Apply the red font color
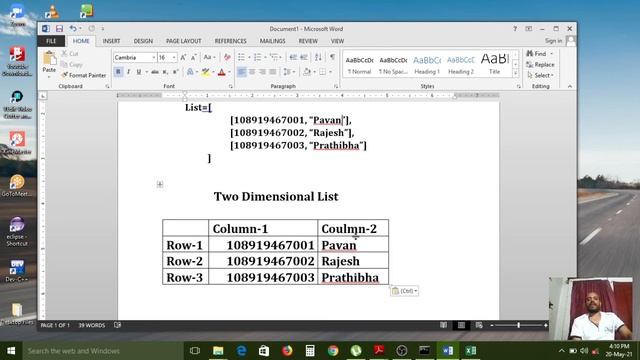 coord(222,72)
